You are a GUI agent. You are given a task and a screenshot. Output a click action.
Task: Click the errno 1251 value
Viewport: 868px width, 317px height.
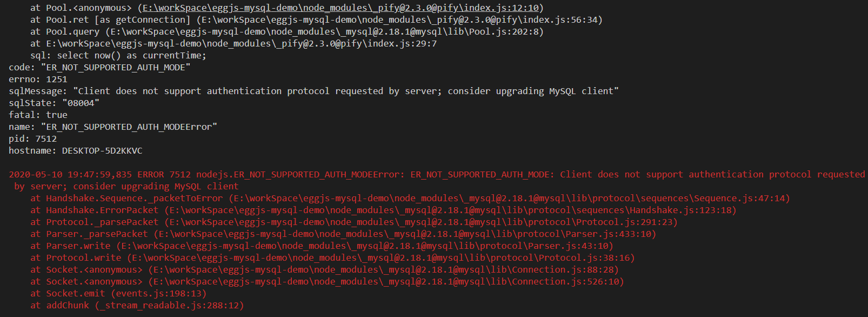click(x=56, y=80)
